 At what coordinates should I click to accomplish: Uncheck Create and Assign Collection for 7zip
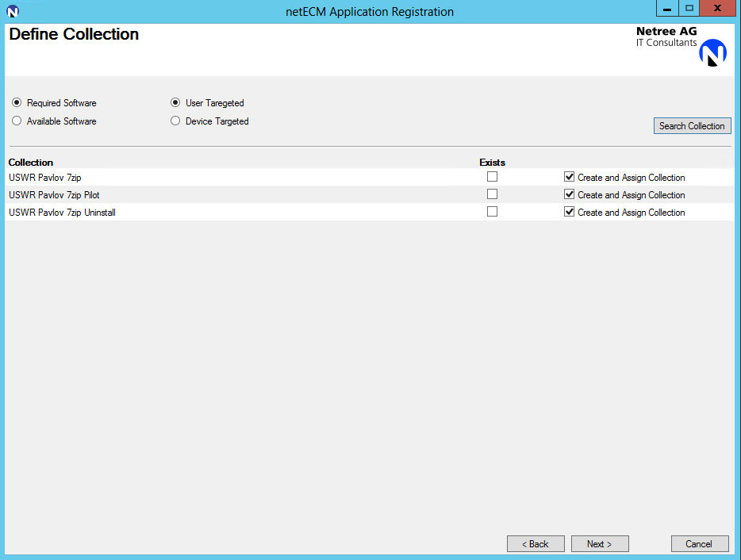(569, 177)
